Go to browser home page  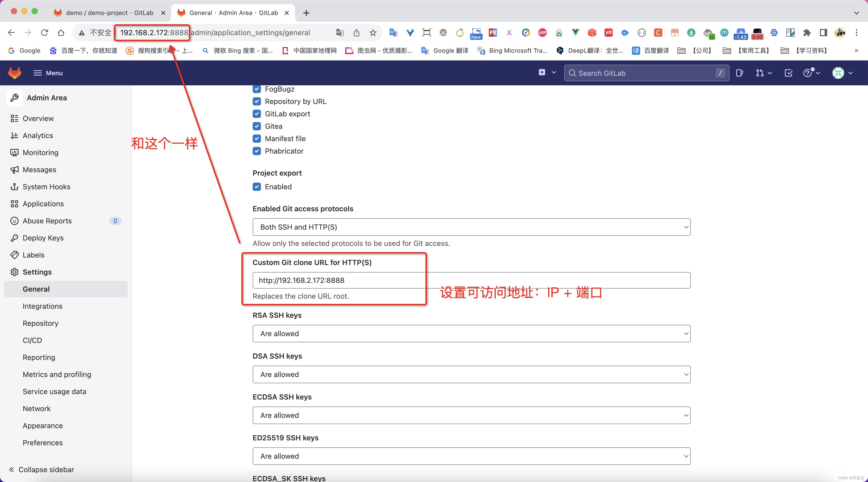(x=61, y=32)
